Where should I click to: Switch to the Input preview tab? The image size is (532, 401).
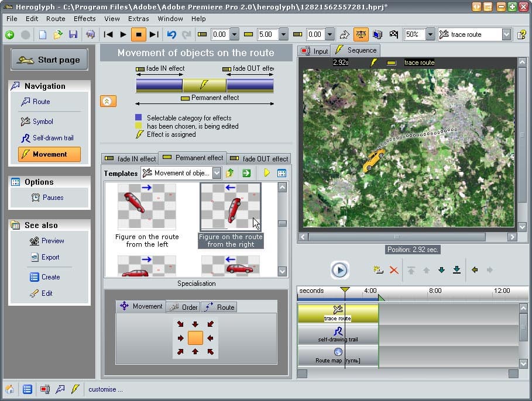[x=314, y=51]
